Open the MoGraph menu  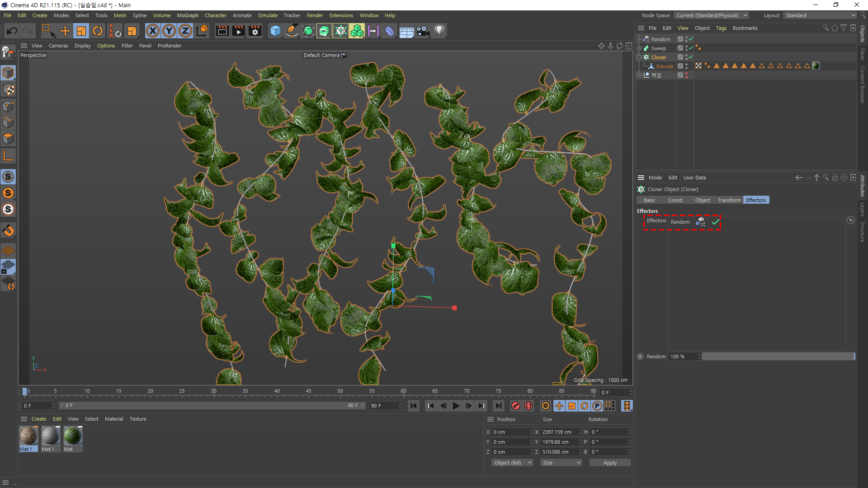pyautogui.click(x=188, y=15)
